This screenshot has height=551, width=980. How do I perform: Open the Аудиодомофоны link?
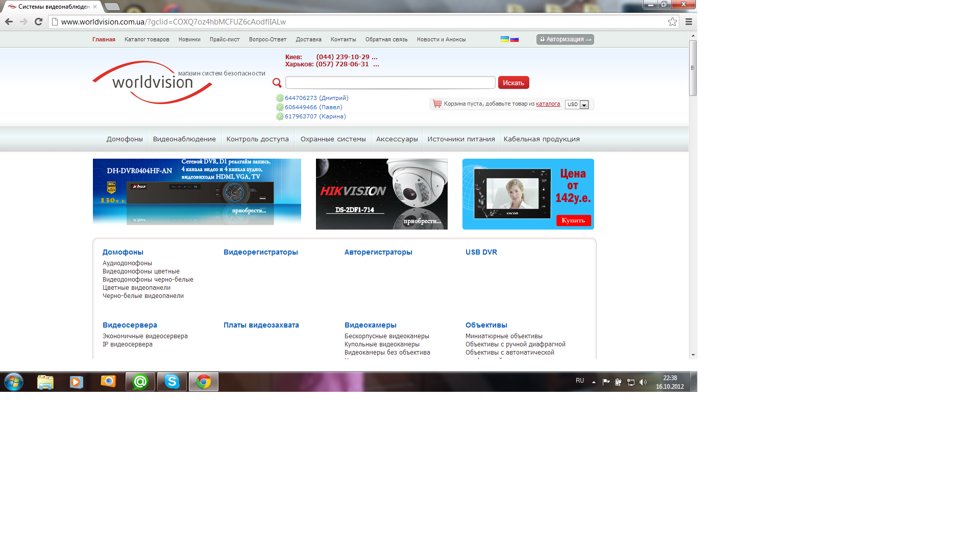point(127,263)
